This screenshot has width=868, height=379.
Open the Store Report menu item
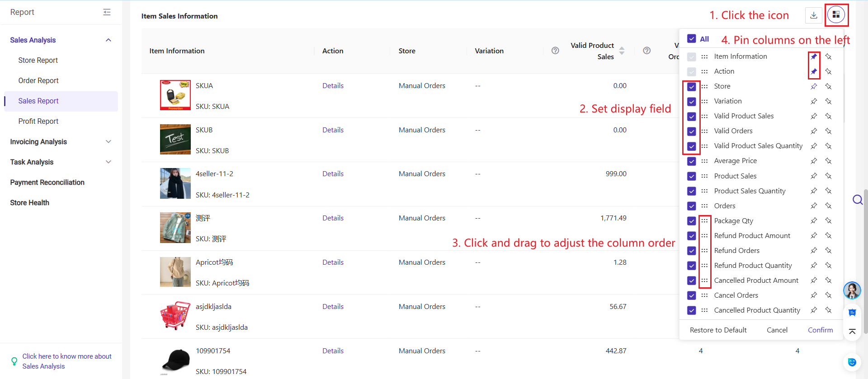pos(38,60)
